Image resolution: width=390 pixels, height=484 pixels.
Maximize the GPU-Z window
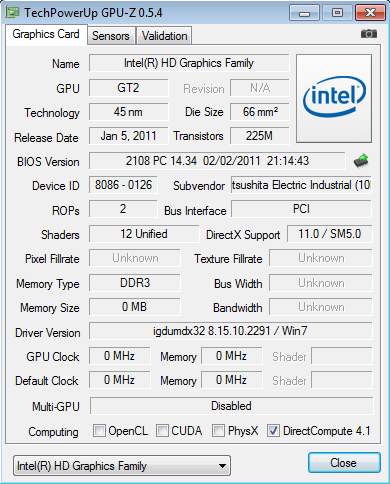click(337, 13)
